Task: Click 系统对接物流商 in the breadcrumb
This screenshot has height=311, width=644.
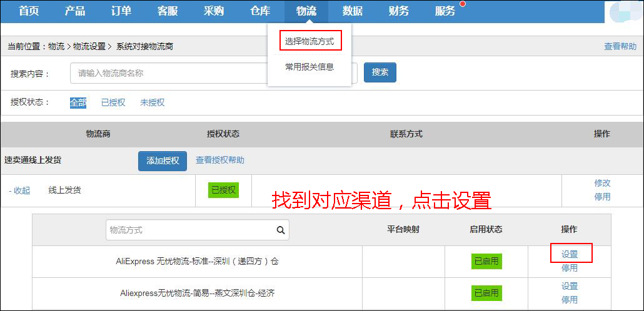Action: coord(144,46)
